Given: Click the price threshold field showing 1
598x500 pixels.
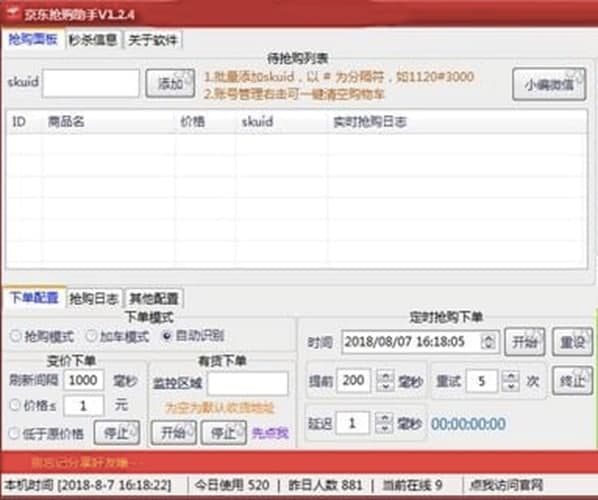Looking at the screenshot, I should tap(84, 406).
